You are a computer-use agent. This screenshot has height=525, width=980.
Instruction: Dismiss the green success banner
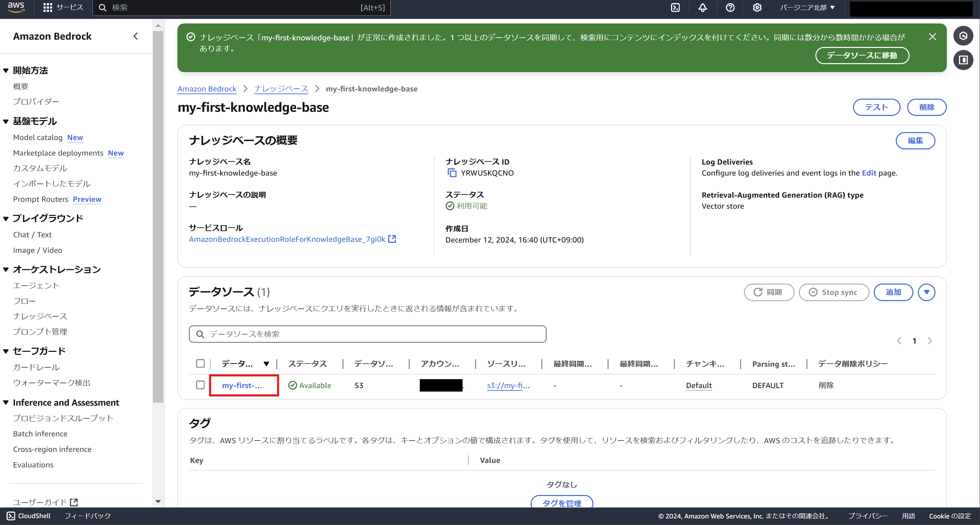(932, 37)
